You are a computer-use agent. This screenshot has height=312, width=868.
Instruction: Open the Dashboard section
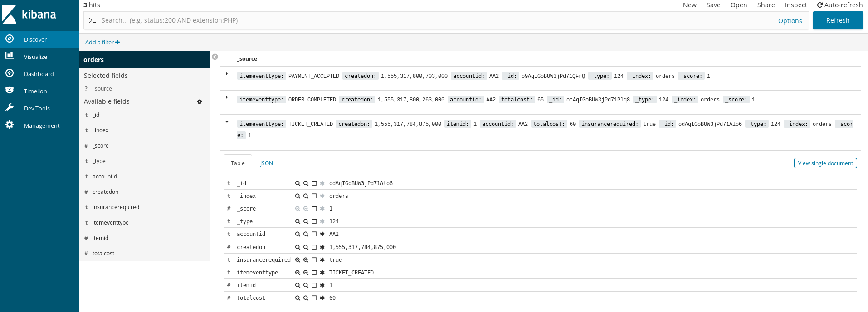39,74
